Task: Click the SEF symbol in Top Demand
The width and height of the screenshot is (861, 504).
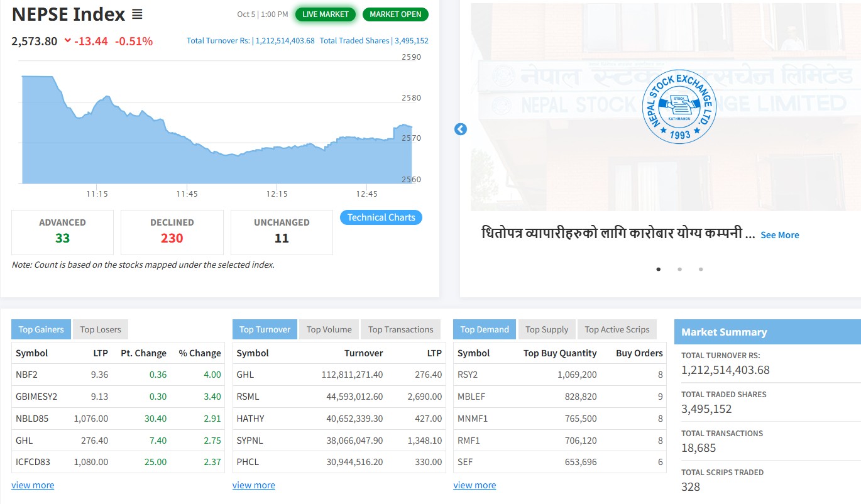Action: [x=465, y=462]
